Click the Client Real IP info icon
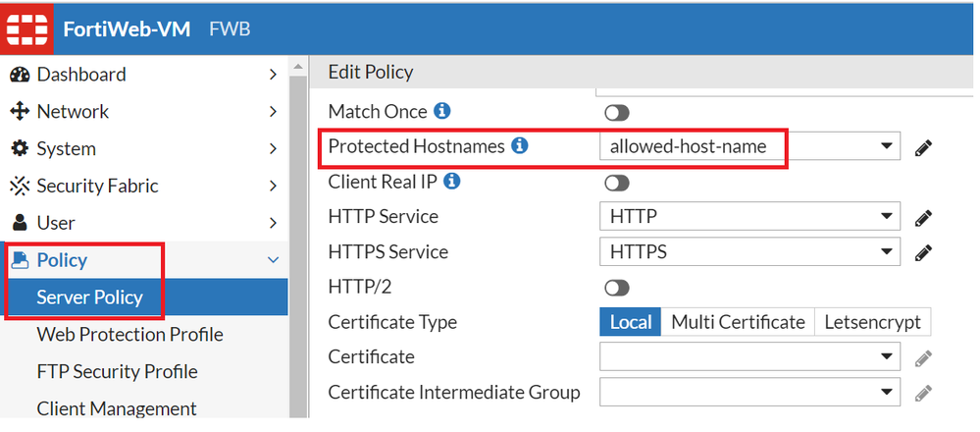The height and width of the screenshot is (432, 980). point(452,182)
